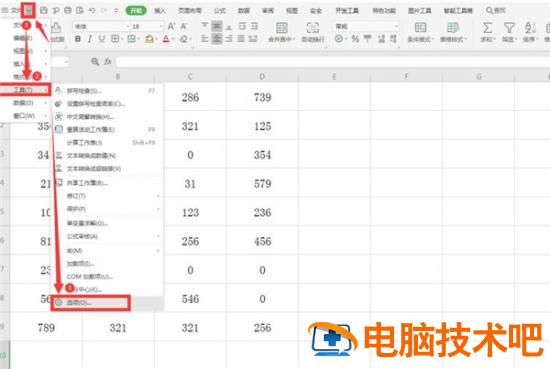Viewport: 550px width, 369px height.
Task: Select cell containing 739 in column D
Action: pyautogui.click(x=262, y=97)
